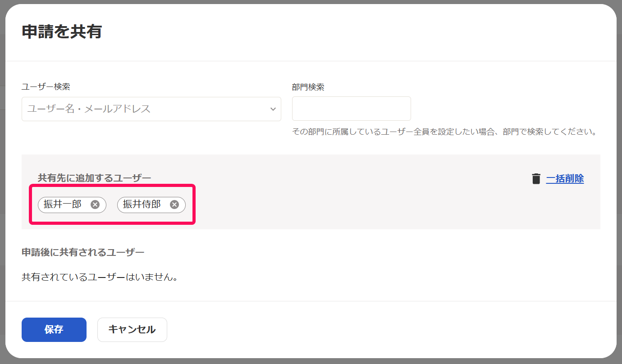Click the 共有先に追加するユーザー heading
The width and height of the screenshot is (622, 364).
coord(95,178)
